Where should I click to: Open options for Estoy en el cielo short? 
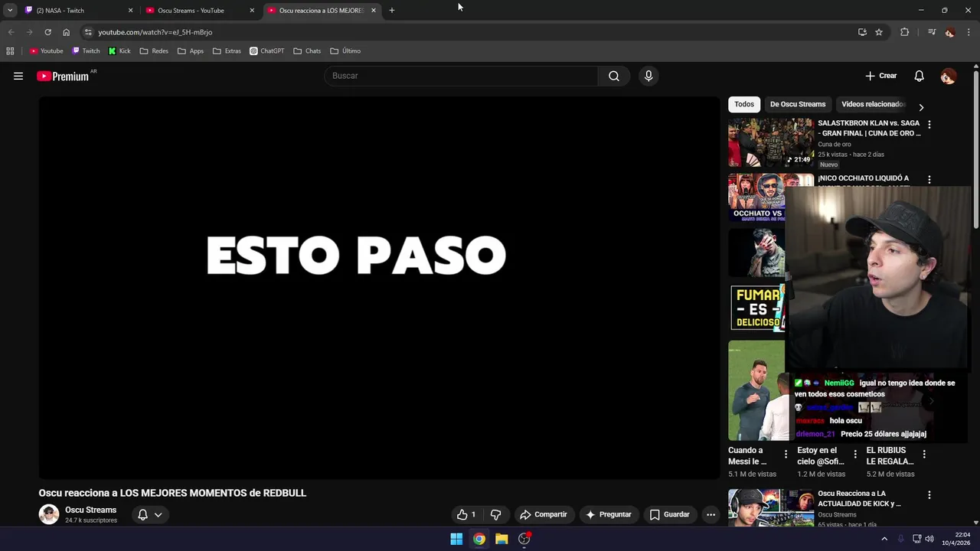tap(855, 454)
